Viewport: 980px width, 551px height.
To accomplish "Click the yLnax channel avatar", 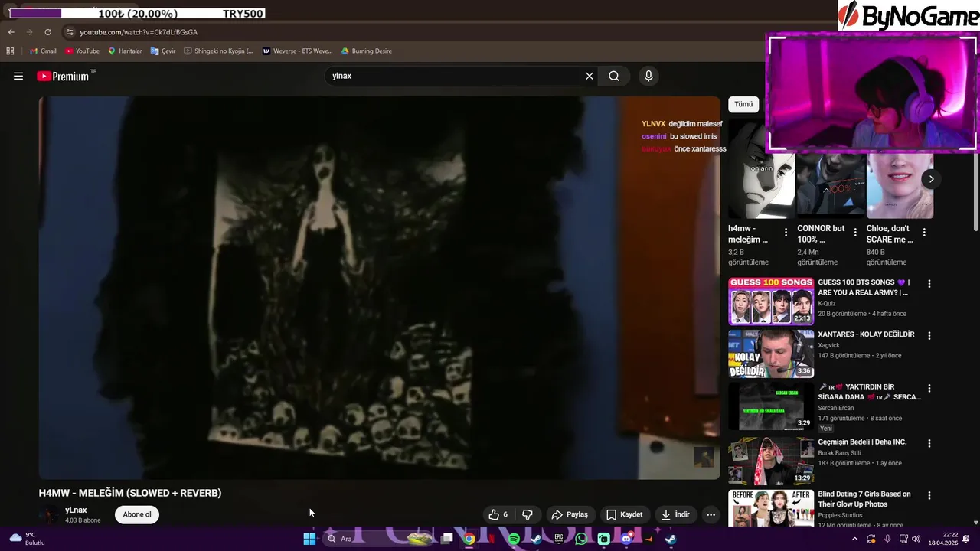I will tap(49, 515).
